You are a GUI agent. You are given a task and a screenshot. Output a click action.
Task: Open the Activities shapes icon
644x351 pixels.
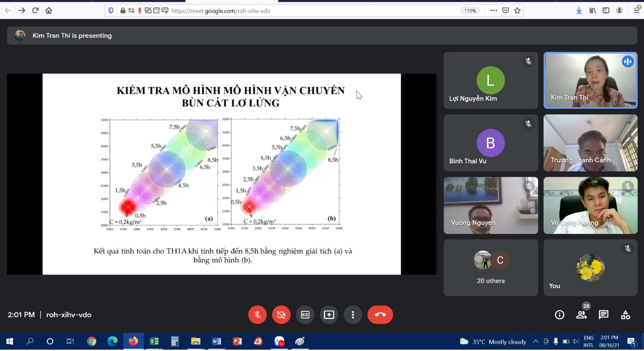(626, 315)
